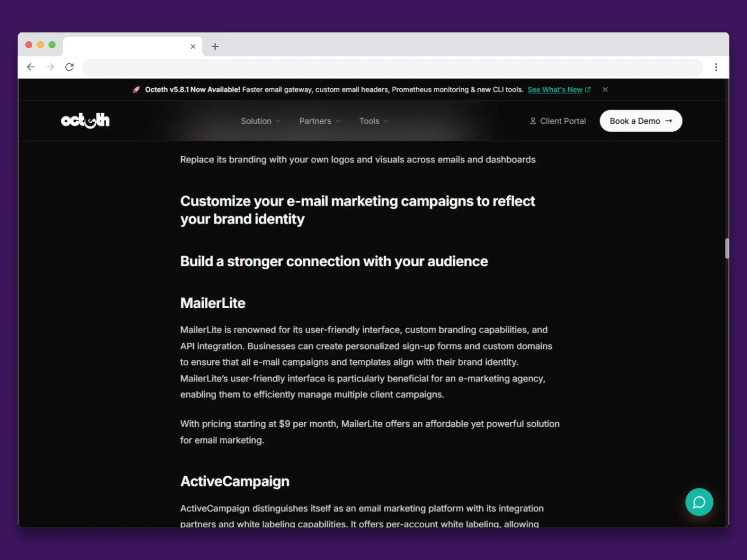747x560 pixels.
Task: Open the browser three-dot menu
Action: click(716, 67)
